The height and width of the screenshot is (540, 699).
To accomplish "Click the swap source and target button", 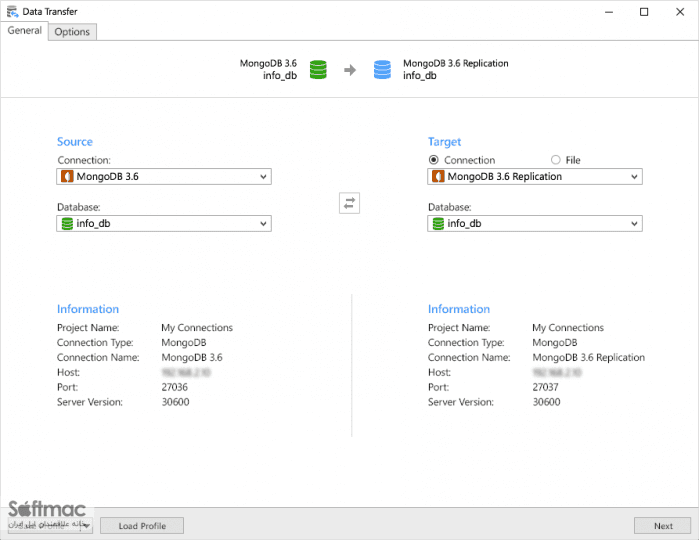I will [350, 203].
